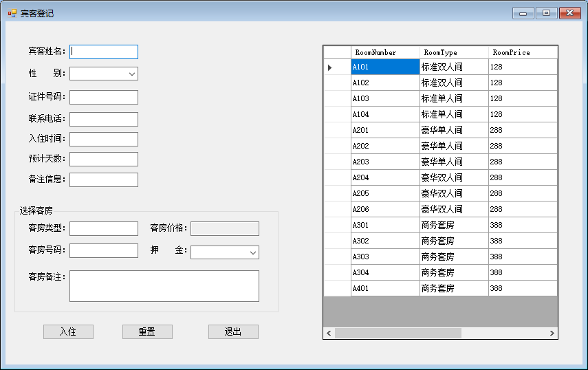Click the 退出 button
The width and height of the screenshot is (588, 370).
pyautogui.click(x=233, y=331)
